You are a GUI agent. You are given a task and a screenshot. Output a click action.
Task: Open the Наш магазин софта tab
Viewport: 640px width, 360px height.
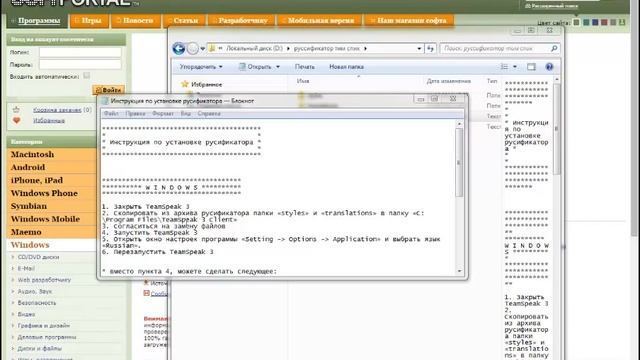point(409,20)
